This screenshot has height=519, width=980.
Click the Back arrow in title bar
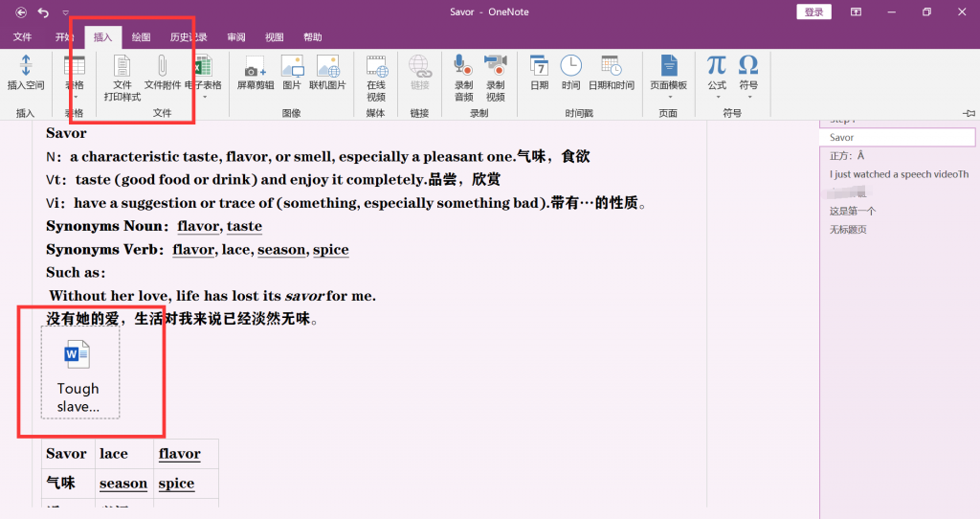(x=21, y=11)
